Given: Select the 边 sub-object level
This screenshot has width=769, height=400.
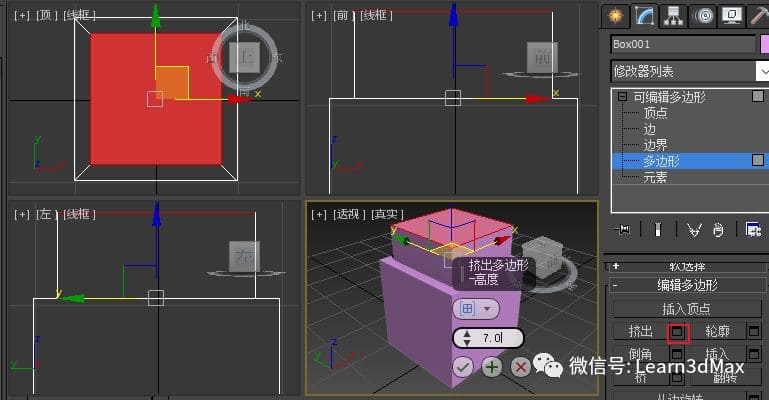Looking at the screenshot, I should 649,129.
